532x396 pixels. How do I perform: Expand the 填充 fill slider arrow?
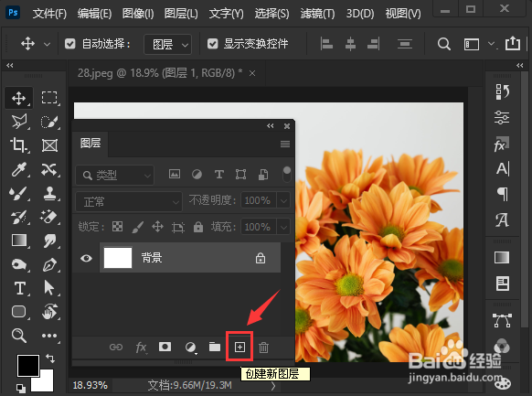tap(283, 227)
